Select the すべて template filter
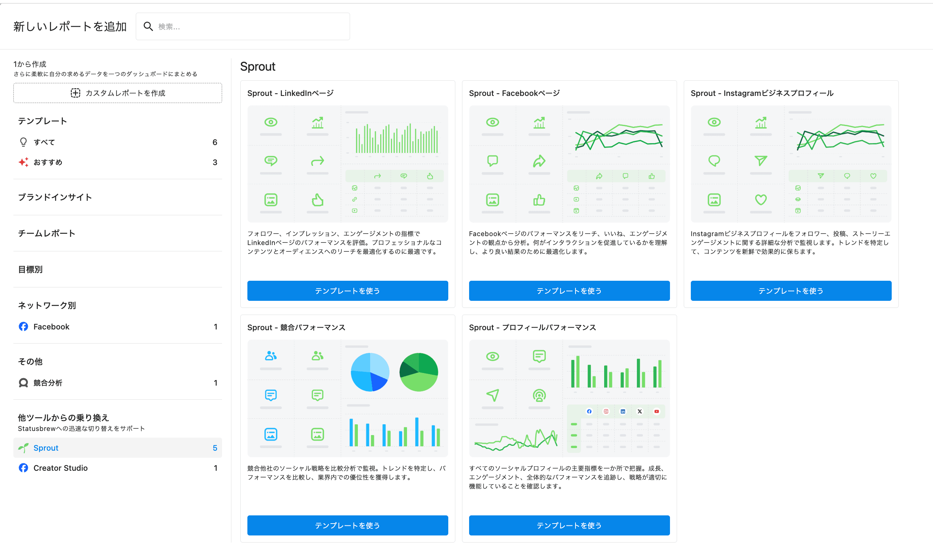The image size is (933, 560). [44, 142]
